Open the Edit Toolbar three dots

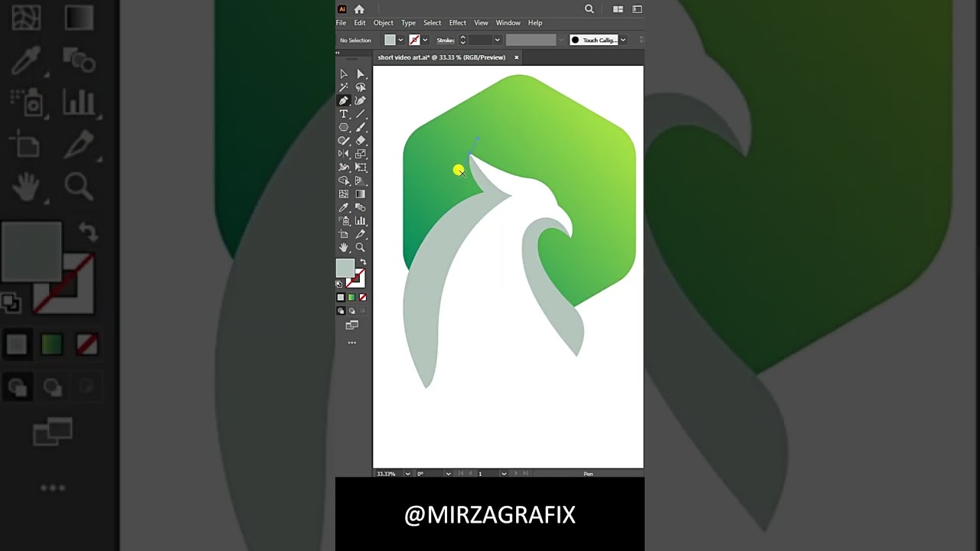[352, 343]
